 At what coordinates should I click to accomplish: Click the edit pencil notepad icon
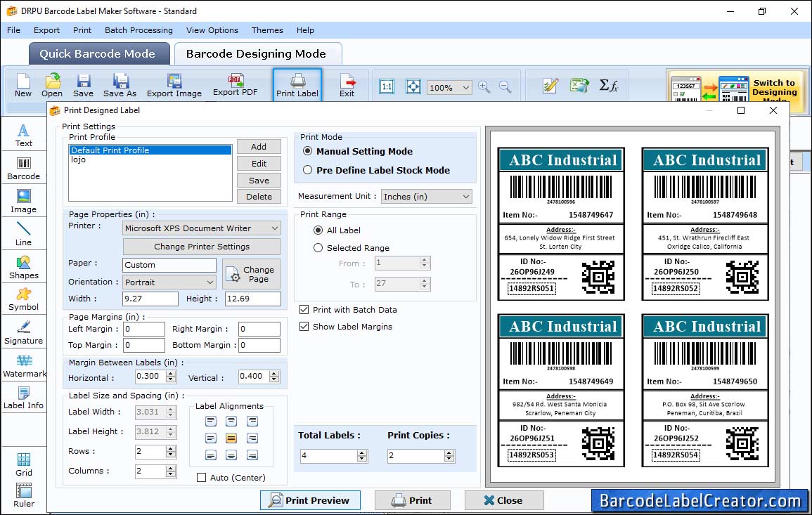pos(550,86)
